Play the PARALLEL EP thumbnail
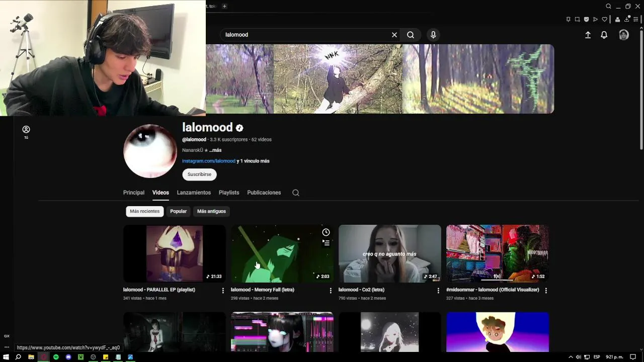Image resolution: width=644 pixels, height=362 pixels. pos(175,253)
